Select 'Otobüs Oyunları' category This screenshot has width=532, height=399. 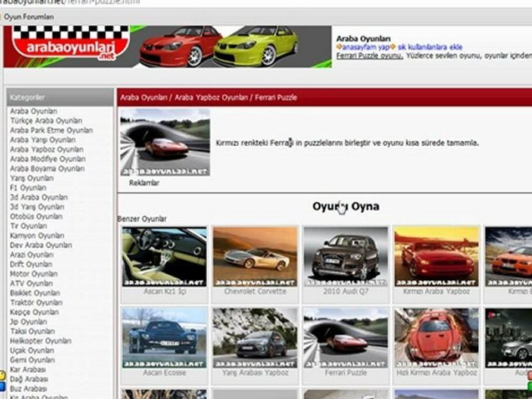tap(37, 217)
